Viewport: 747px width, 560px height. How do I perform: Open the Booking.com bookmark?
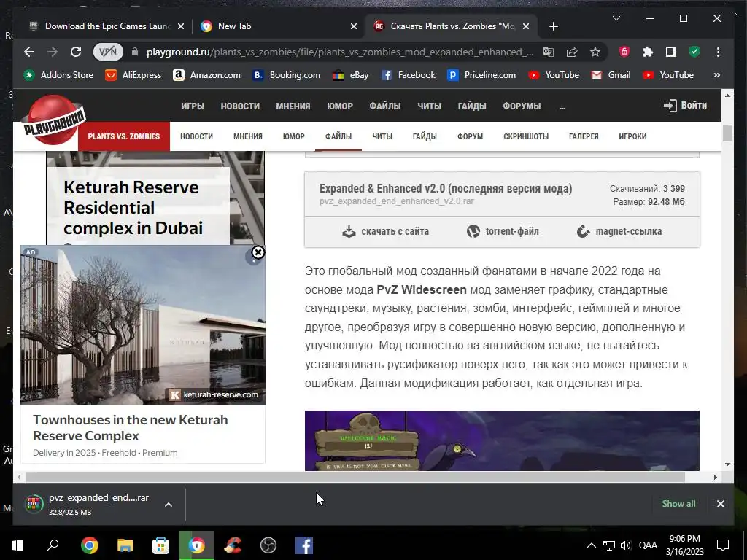287,75
